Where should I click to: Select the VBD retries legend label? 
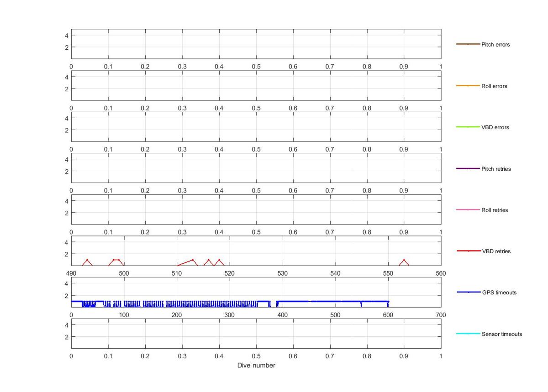496,251
